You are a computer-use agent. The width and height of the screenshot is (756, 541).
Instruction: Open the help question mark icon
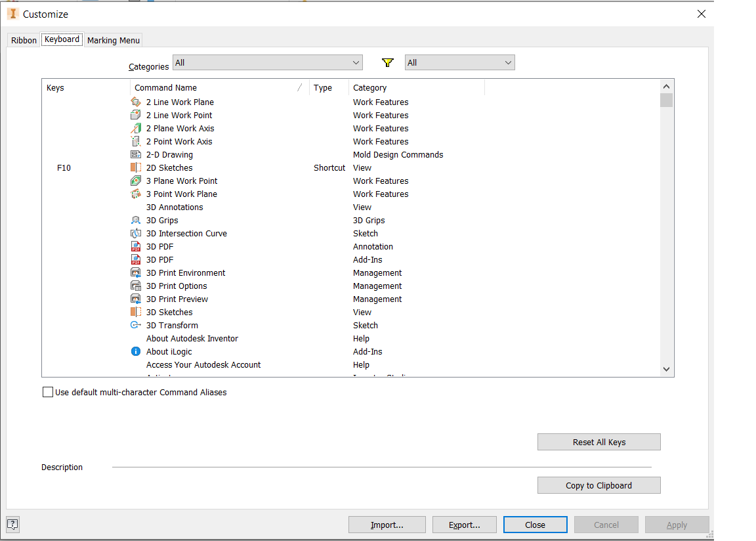pyautogui.click(x=12, y=524)
